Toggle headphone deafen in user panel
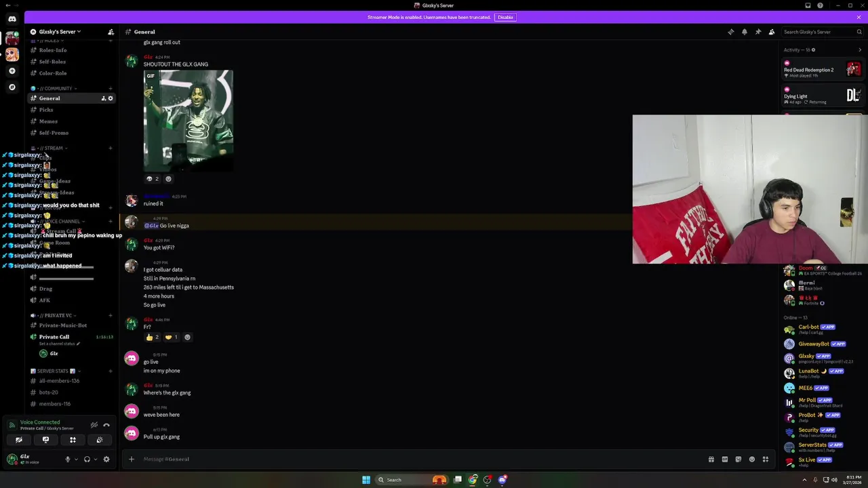The width and height of the screenshot is (868, 488). [87, 459]
